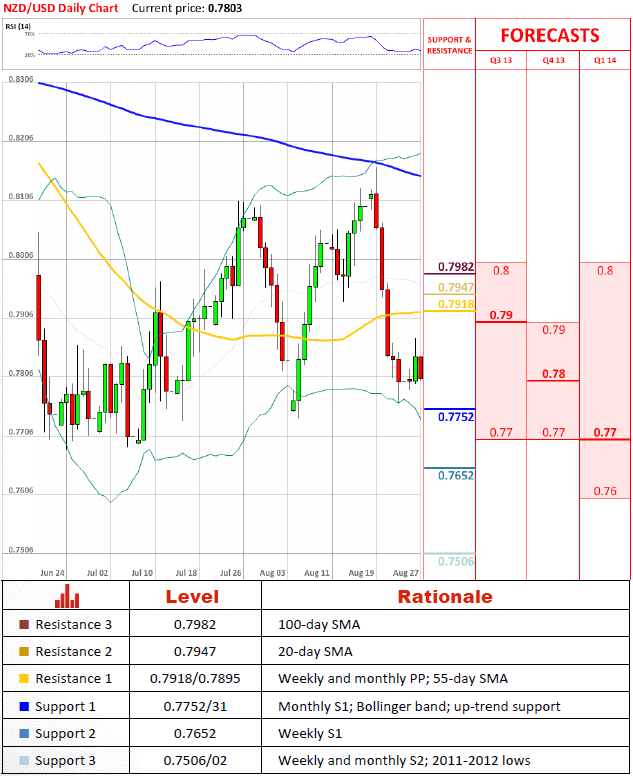Click the RSI (14) indicator label

(x=18, y=26)
